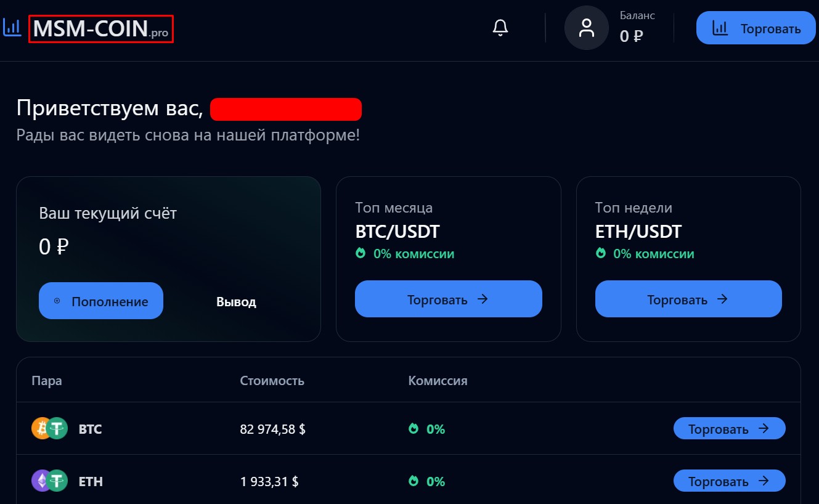Open the user profile avatar icon
Image resolution: width=819 pixels, height=504 pixels.
[587, 28]
